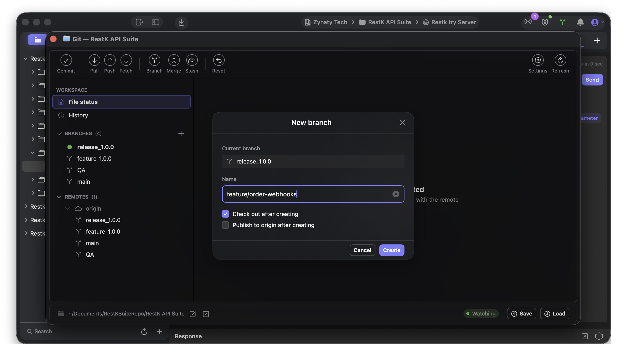Image resolution: width=627 pixels, height=364 pixels.
Task: Clear the branch name field
Action: (395, 194)
